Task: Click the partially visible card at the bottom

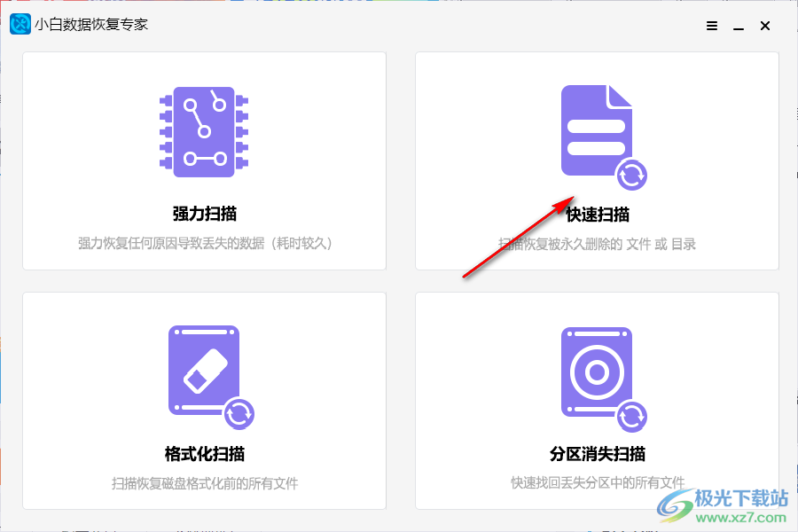Action: (204, 528)
